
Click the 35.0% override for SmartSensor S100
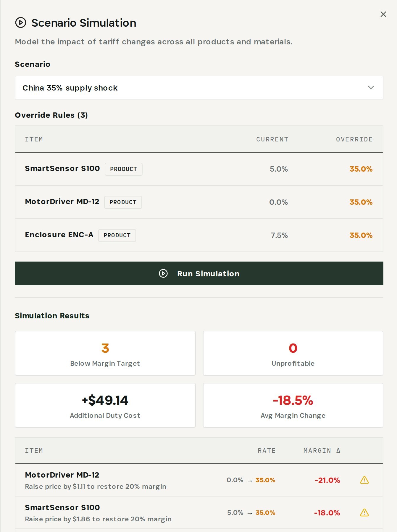click(x=361, y=169)
